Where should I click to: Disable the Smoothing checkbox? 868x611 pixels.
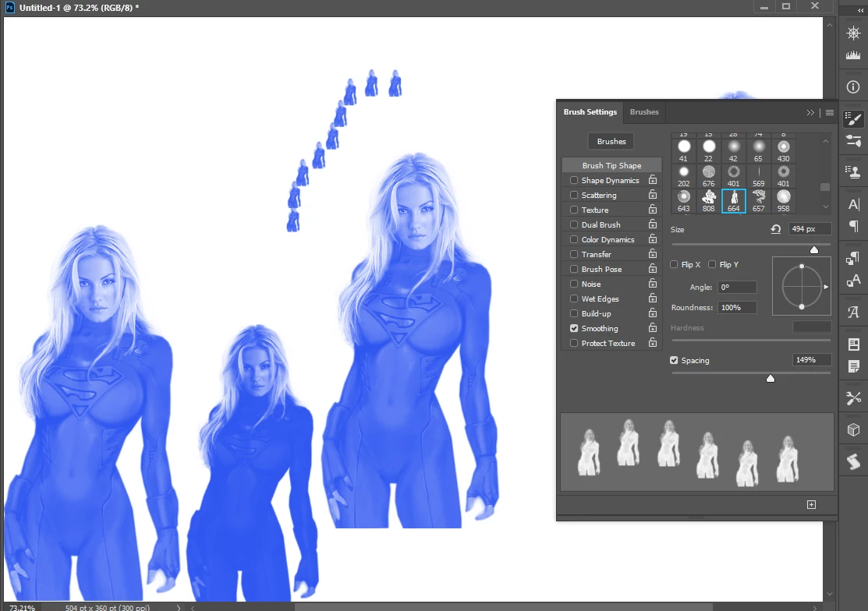[x=574, y=328]
